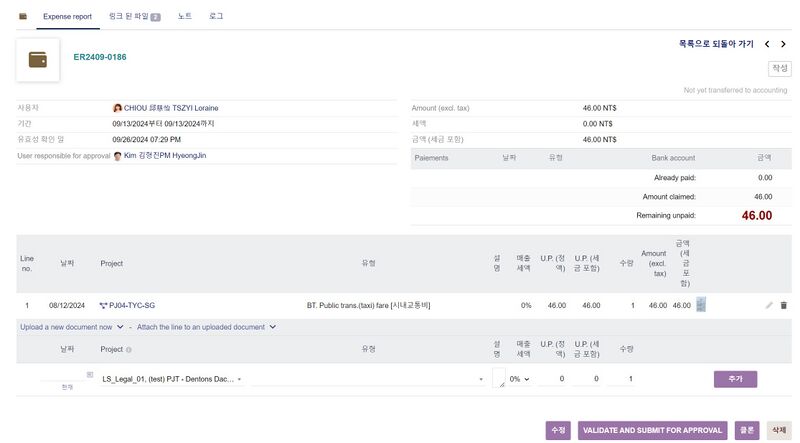Go to previous record with left arrow
Viewport: 800px width, 443px height.
click(767, 44)
